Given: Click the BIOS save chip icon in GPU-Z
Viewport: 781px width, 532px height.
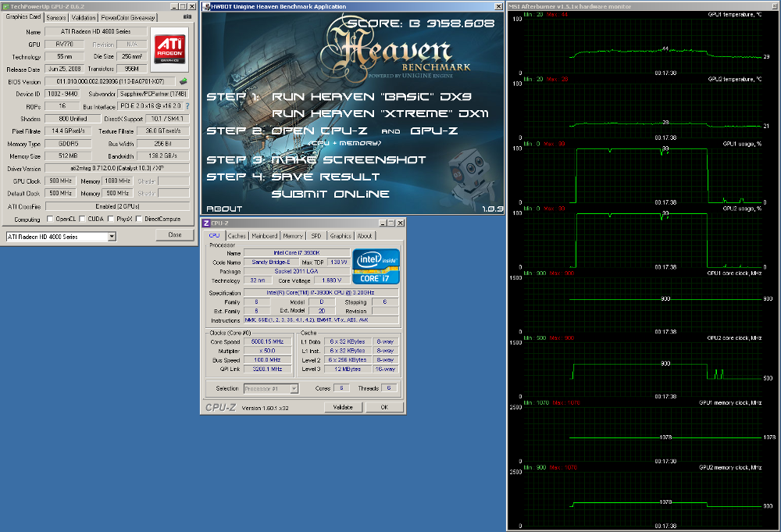Looking at the screenshot, I should [184, 81].
